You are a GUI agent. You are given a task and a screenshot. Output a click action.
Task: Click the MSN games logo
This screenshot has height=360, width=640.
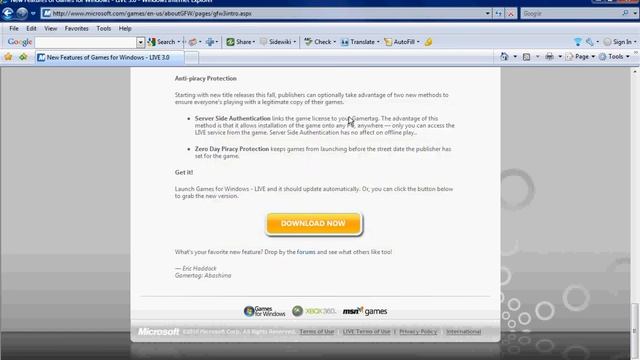pos(365,311)
